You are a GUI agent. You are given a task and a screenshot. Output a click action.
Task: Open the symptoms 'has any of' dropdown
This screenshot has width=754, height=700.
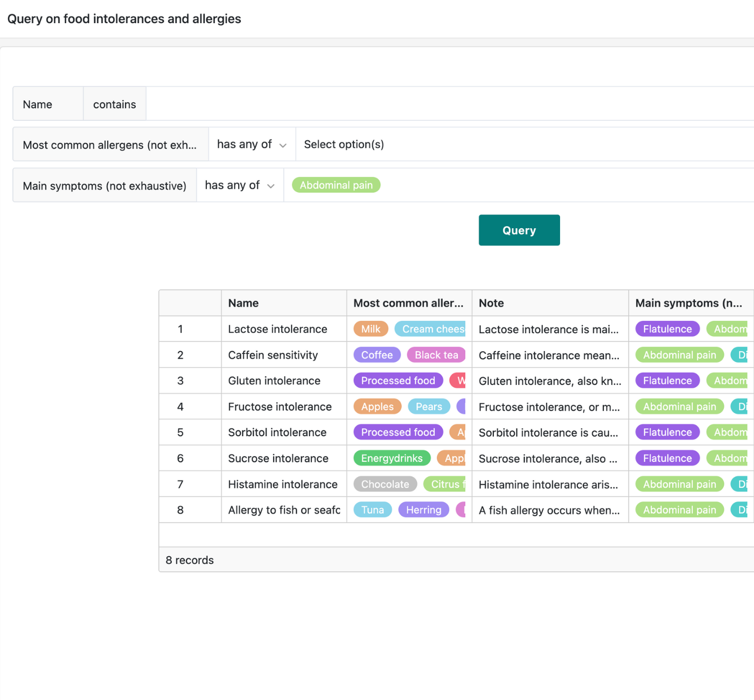coord(240,185)
